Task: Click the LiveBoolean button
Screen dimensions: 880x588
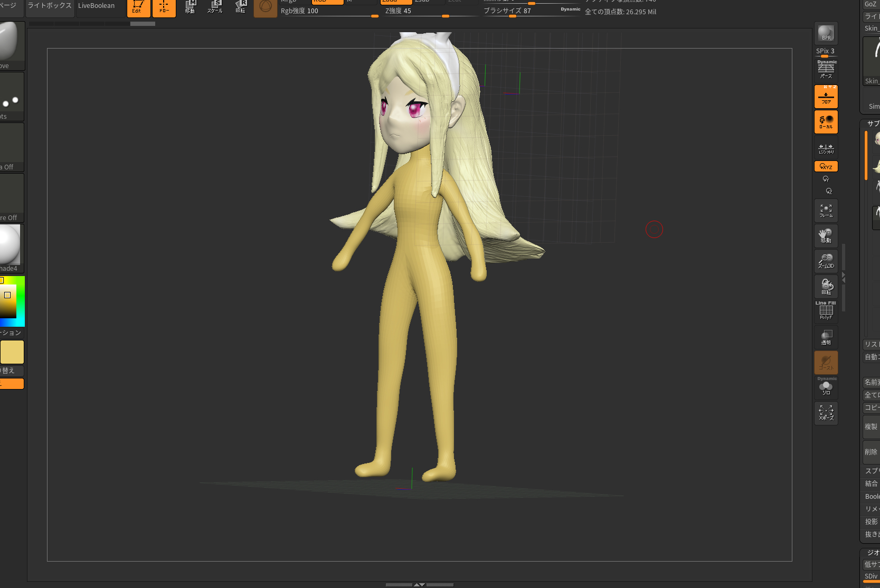Action: tap(96, 6)
